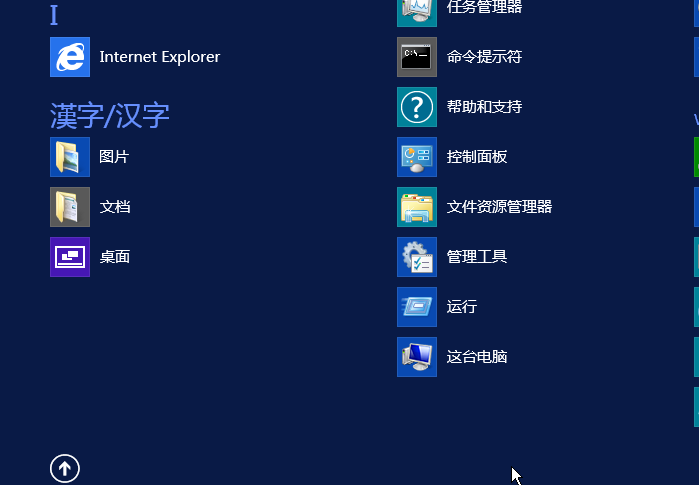The height and width of the screenshot is (485, 699).
Task: Click the 管理工具 label text
Action: tap(477, 257)
